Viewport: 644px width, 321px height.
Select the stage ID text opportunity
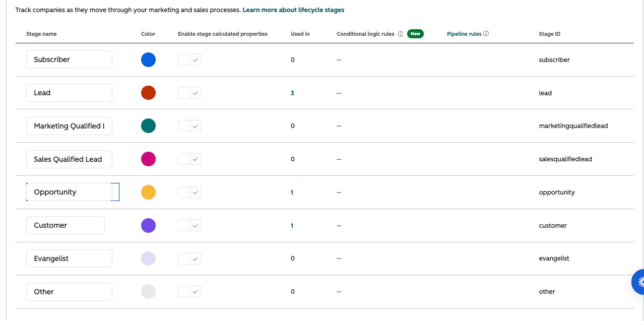point(557,192)
